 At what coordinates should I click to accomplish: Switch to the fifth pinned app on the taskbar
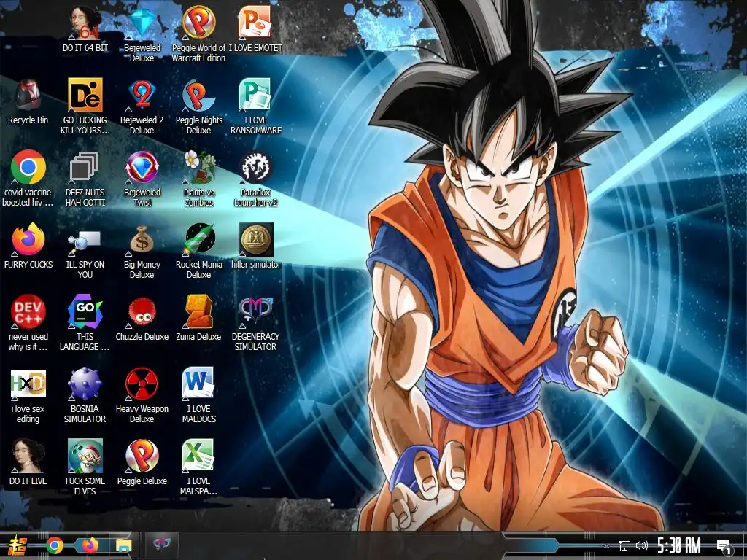click(161, 544)
